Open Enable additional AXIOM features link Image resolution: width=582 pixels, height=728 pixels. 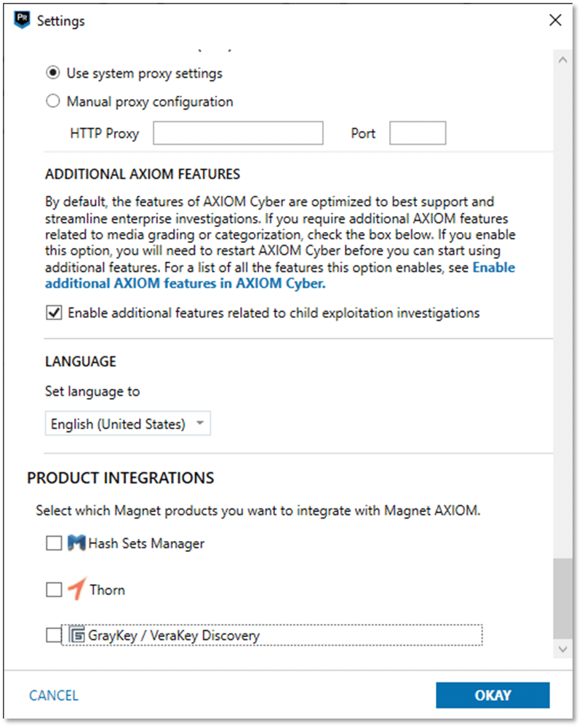(280, 276)
